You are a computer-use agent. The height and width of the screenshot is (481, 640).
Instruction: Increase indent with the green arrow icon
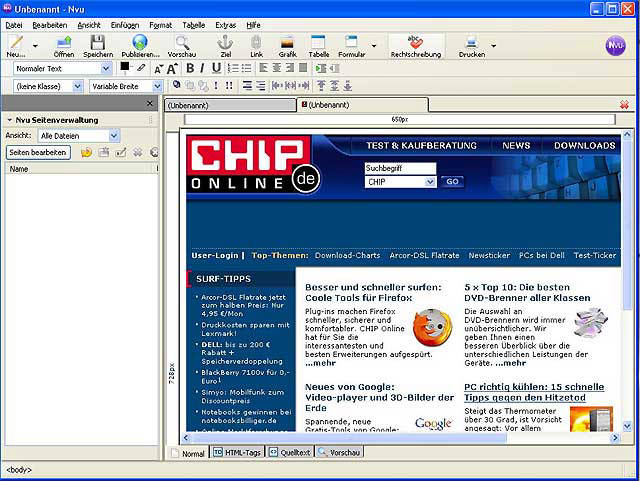click(321, 68)
